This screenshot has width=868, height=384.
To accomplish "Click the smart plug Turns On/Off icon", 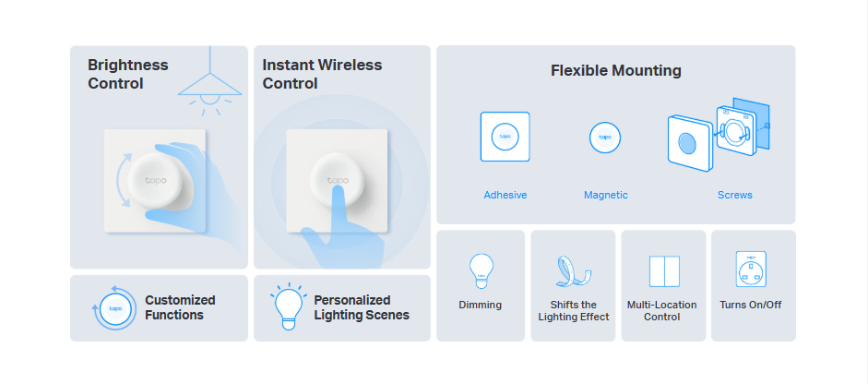I will pos(751,270).
